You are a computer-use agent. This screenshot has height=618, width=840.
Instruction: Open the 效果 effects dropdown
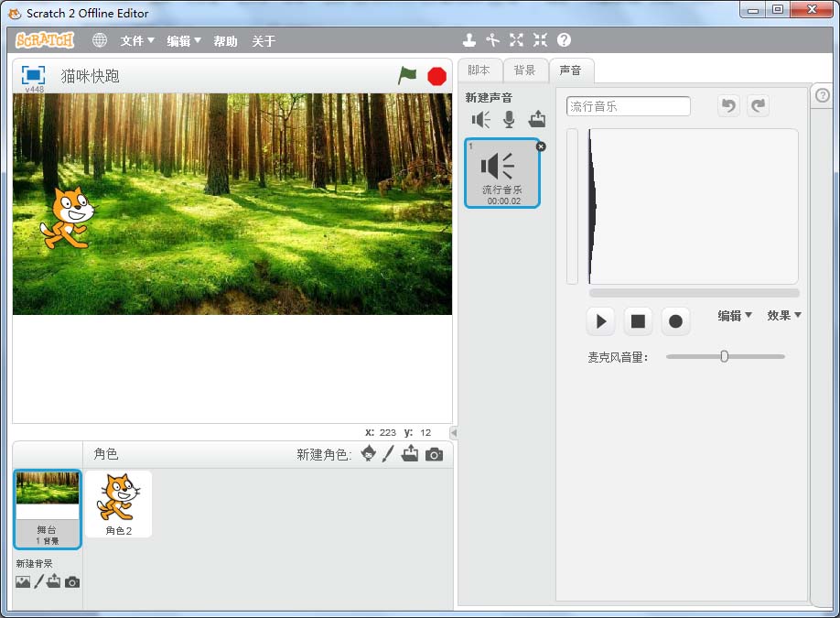pos(783,316)
